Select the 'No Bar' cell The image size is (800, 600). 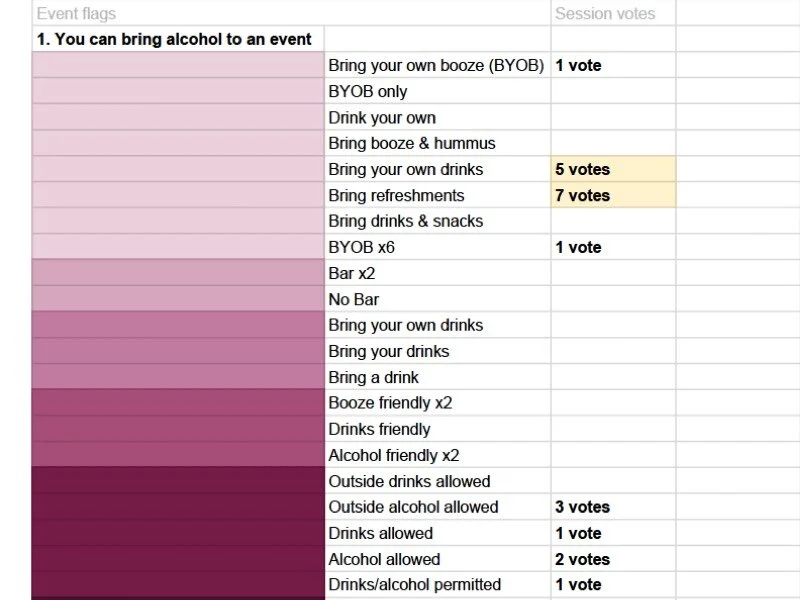pos(437,299)
